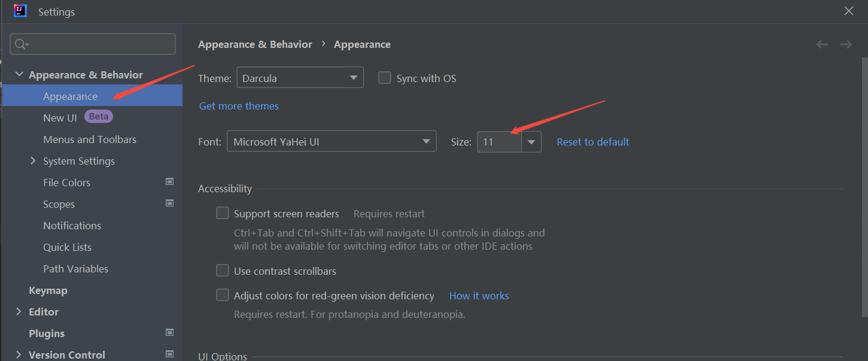The image size is (868, 361).
Task: Open the Keymap settings page
Action: click(x=48, y=290)
